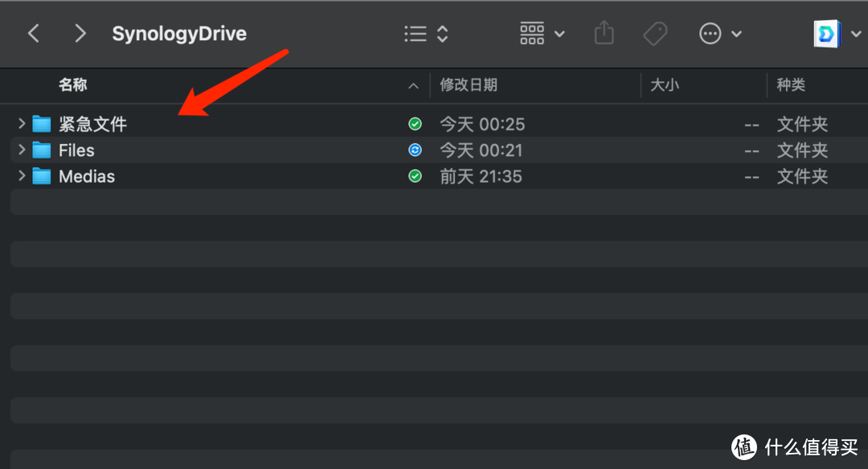
Task: Sort by 种类 column header
Action: pos(791,84)
